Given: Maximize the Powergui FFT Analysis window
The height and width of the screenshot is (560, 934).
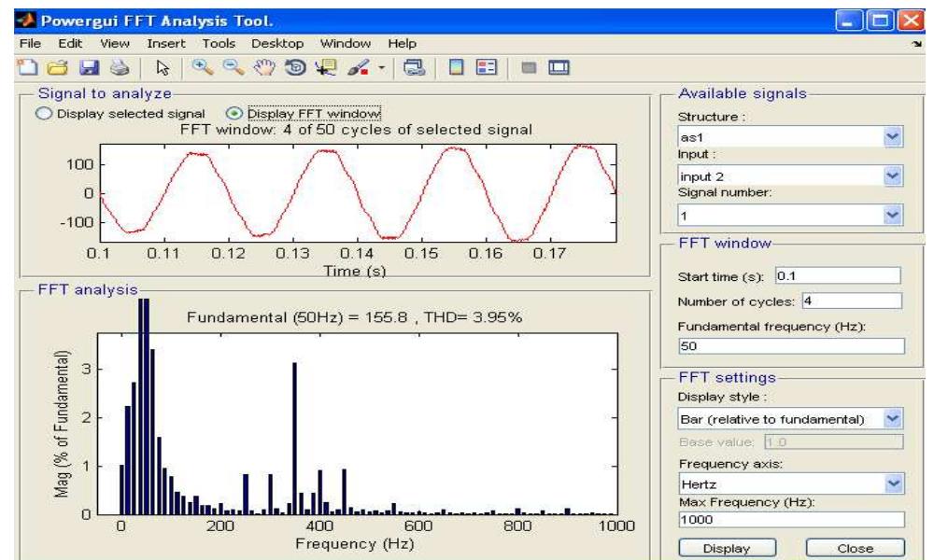Looking at the screenshot, I should [x=879, y=21].
